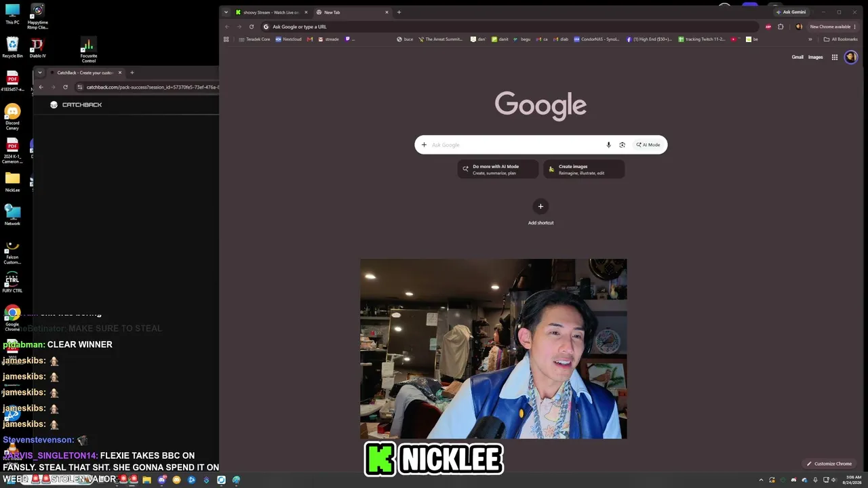Viewport: 868px width, 488px height.
Task: Launch Google Chrome desktop shortcut
Action: click(12, 319)
